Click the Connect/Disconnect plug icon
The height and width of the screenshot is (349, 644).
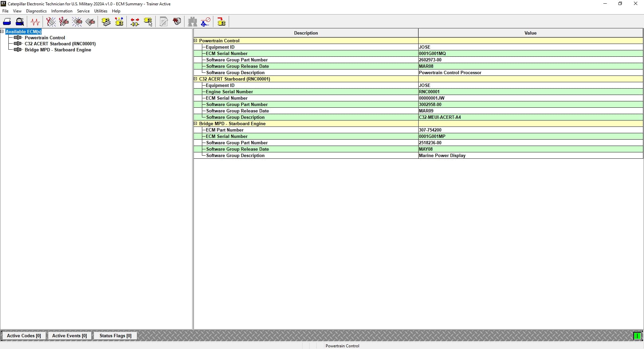pyautogui.click(x=135, y=22)
